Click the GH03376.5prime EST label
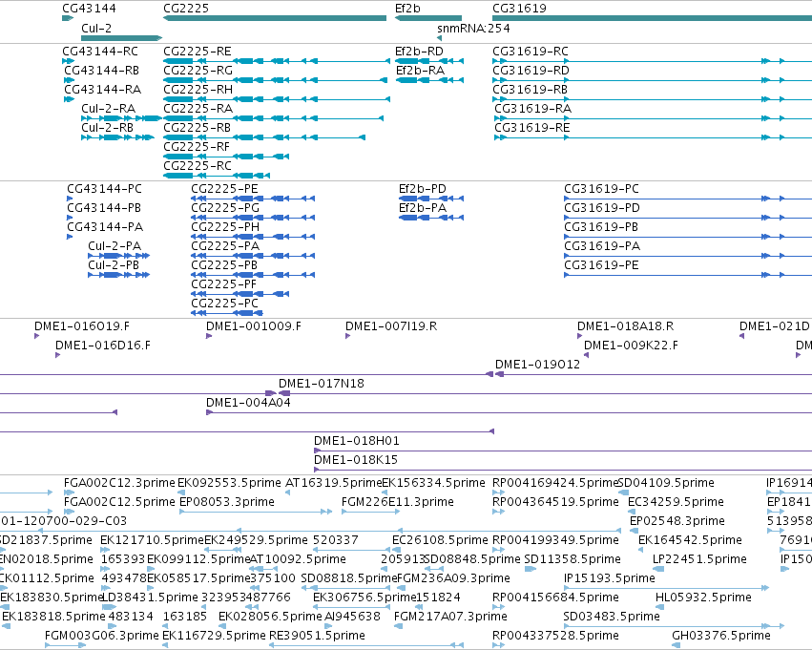Screen dimensions: 812x650 click(721, 637)
